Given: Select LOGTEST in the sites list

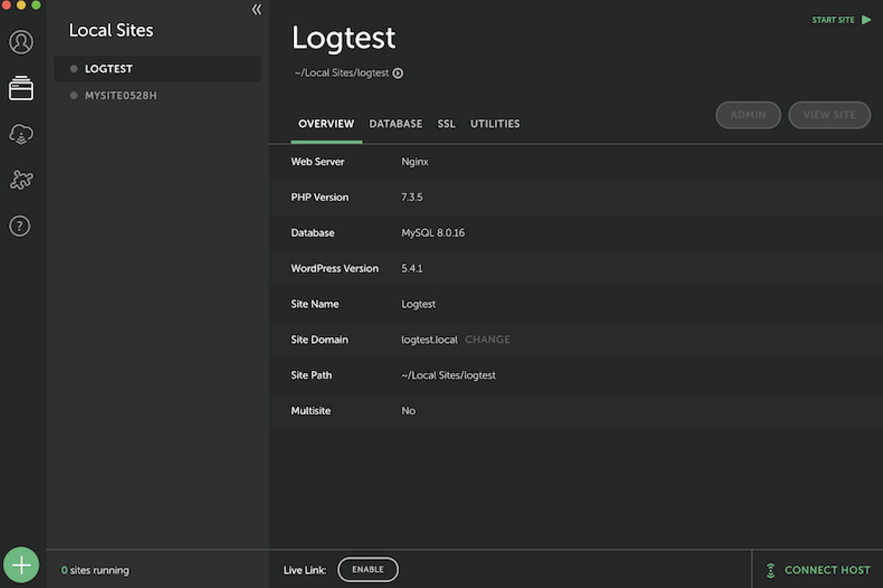Looking at the screenshot, I should [x=109, y=69].
